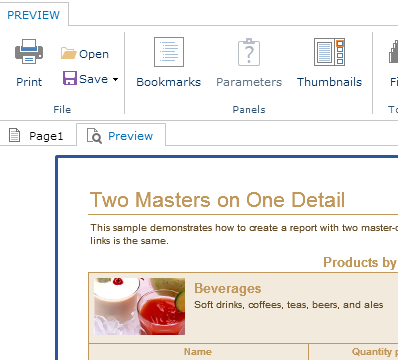This screenshot has height=360, width=401.
Task: Click the Preview magnifier page icon
Action: (x=94, y=136)
